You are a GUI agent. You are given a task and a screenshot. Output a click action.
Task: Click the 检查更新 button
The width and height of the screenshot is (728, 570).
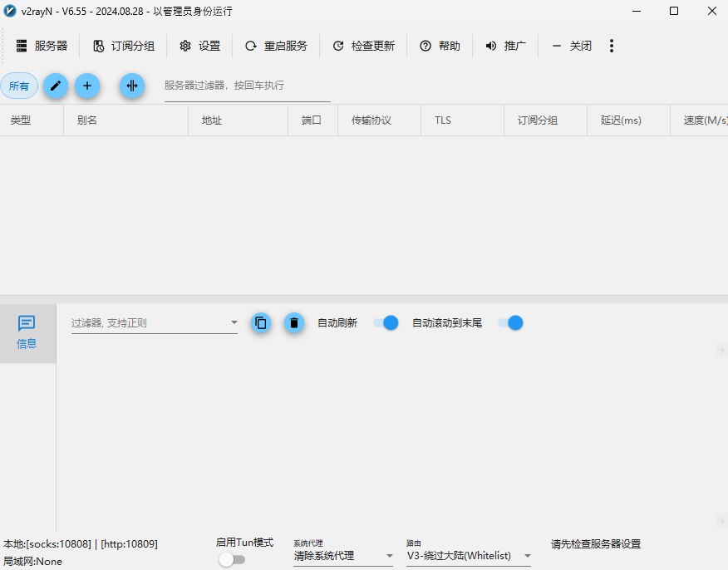363,46
